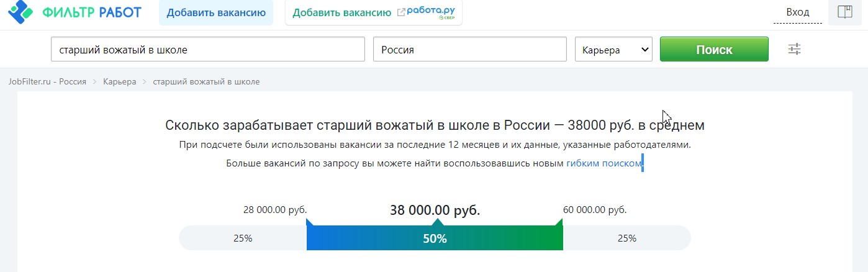Click the 50% middle salary range bar
Image resolution: width=868 pixels, height=272 pixels.
point(435,238)
